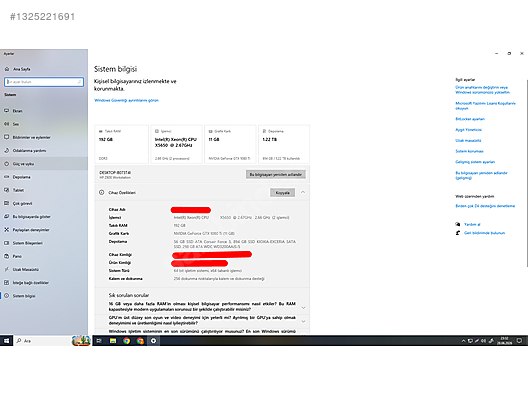
Task: Open File Explorer from the taskbar
Action: point(113,341)
